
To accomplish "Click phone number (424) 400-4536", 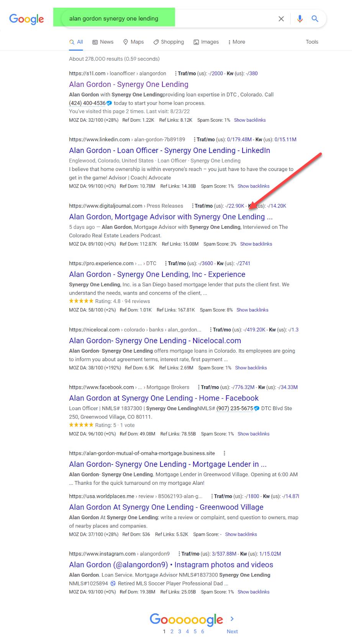I will point(87,103).
